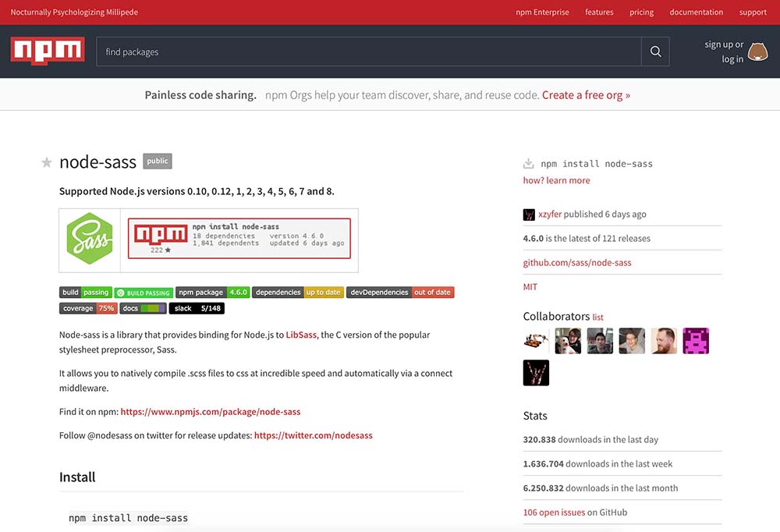Click the sidebar npm install node-sass command

(x=597, y=164)
